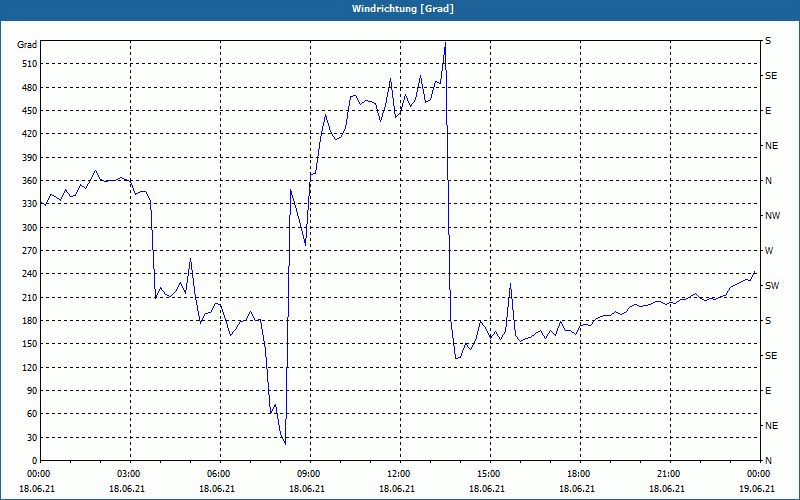
Task: Click the 21:00 time label on the x-axis
Action: point(669,474)
